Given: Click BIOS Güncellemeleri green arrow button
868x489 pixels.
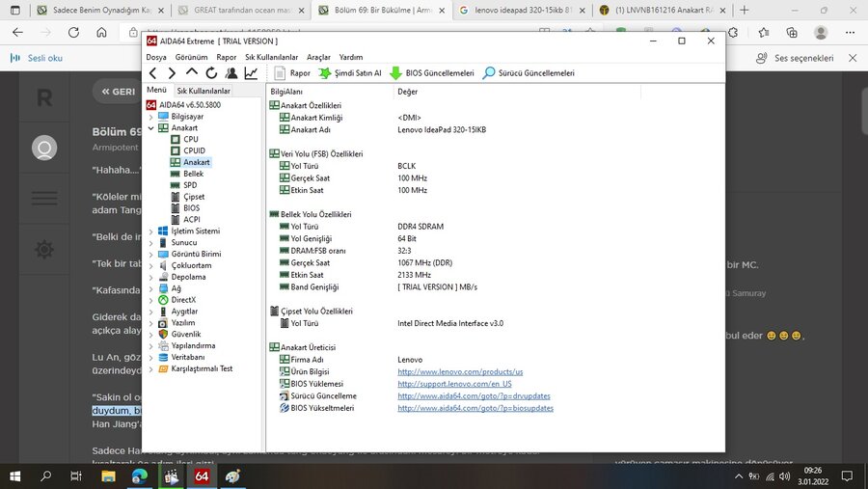Looking at the screenshot, I should (432, 73).
